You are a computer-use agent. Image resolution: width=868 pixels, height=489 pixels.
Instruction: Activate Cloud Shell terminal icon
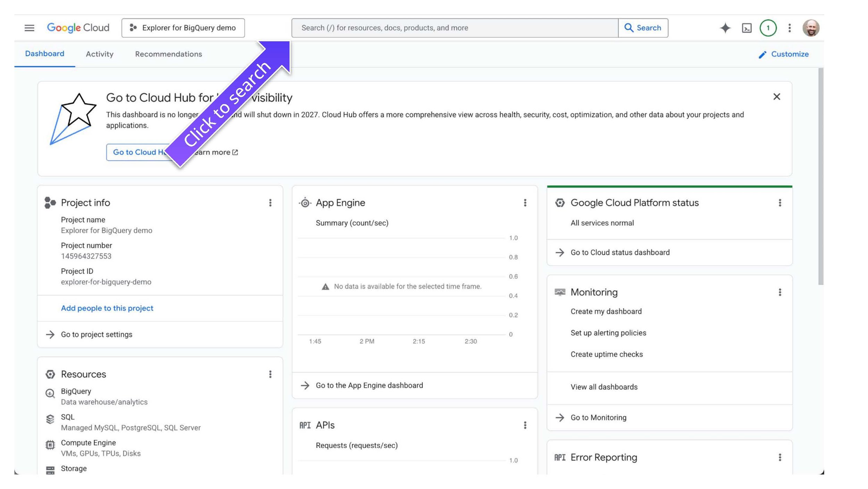click(x=746, y=28)
